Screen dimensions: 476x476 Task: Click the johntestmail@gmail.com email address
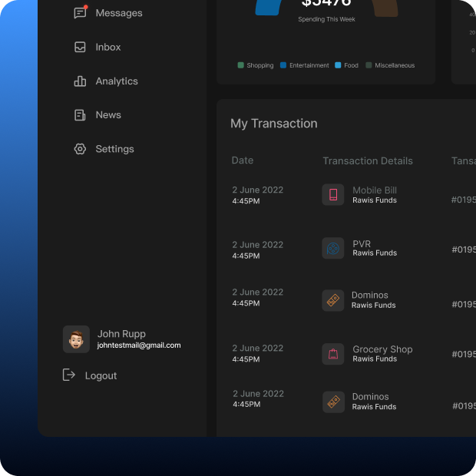pos(139,345)
